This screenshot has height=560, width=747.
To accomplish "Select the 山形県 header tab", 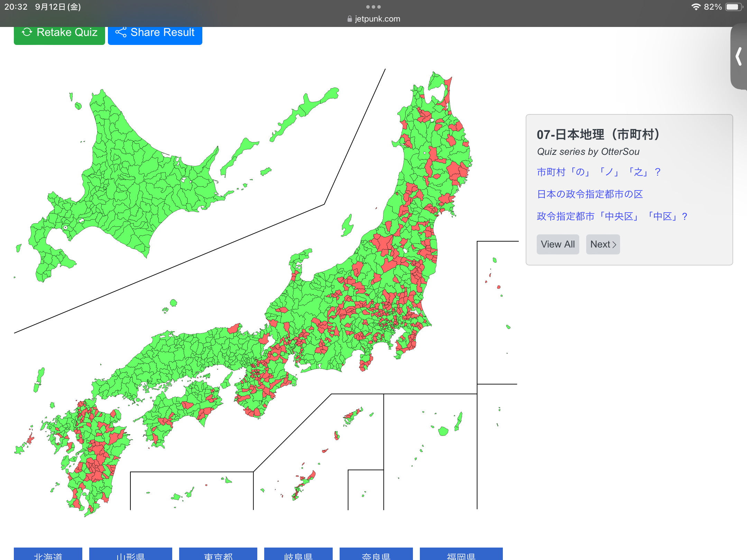I will point(130,554).
